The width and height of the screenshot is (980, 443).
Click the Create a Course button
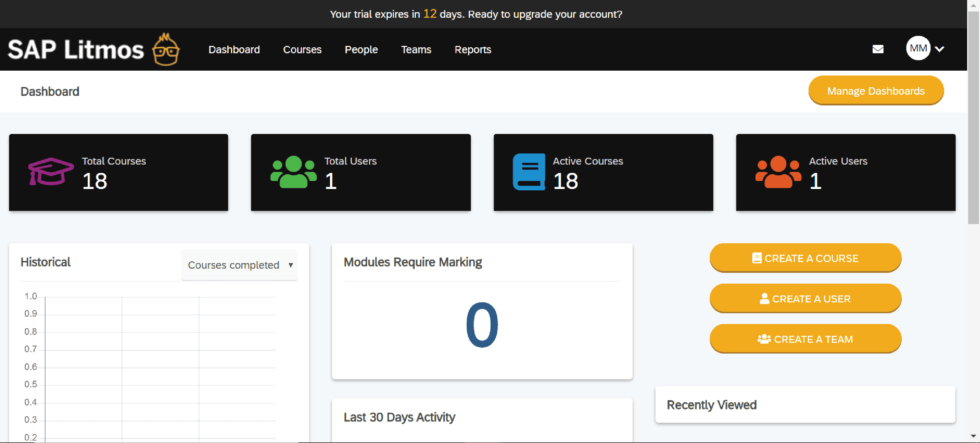(x=805, y=258)
